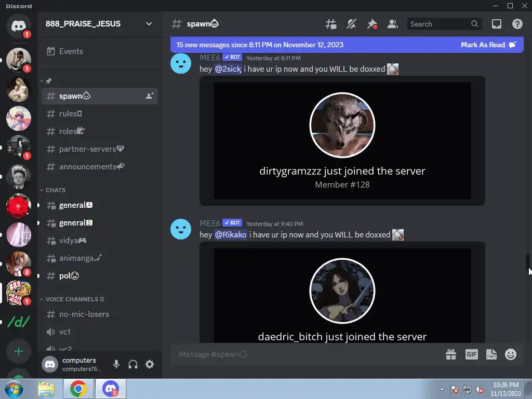This screenshot has height=399, width=532.
Task: Open the red rose server icon
Action: coord(19,206)
